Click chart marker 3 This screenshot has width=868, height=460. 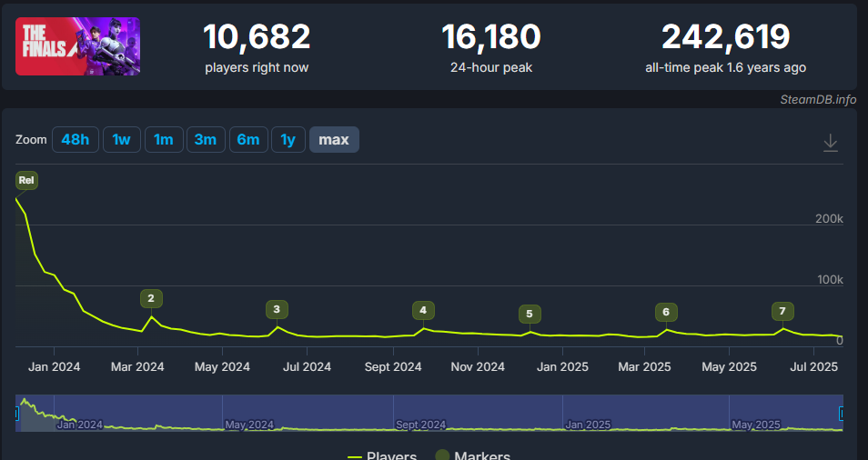click(277, 310)
